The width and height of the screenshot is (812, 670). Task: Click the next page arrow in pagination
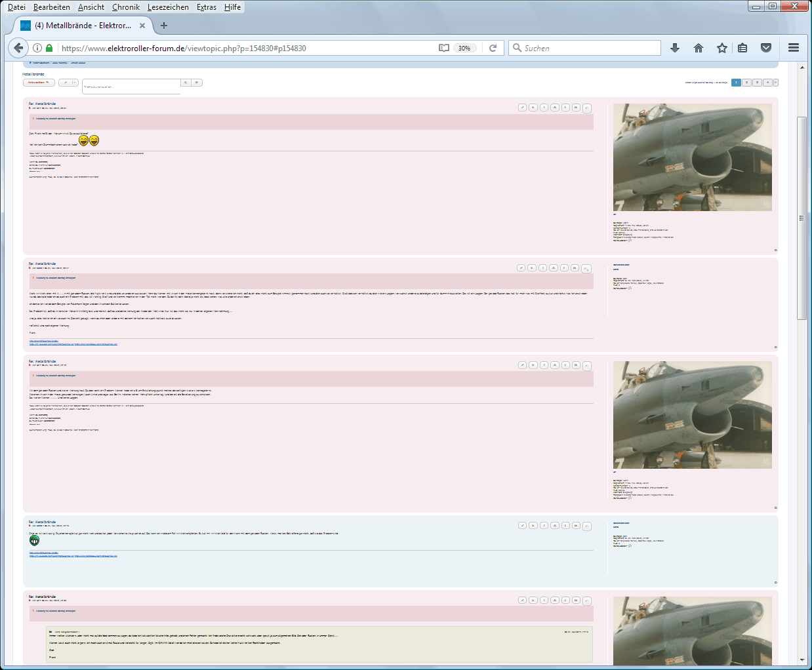tap(776, 83)
